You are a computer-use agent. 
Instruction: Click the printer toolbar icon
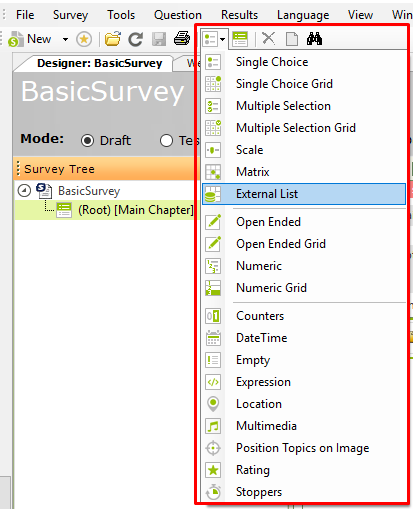[x=182, y=39]
